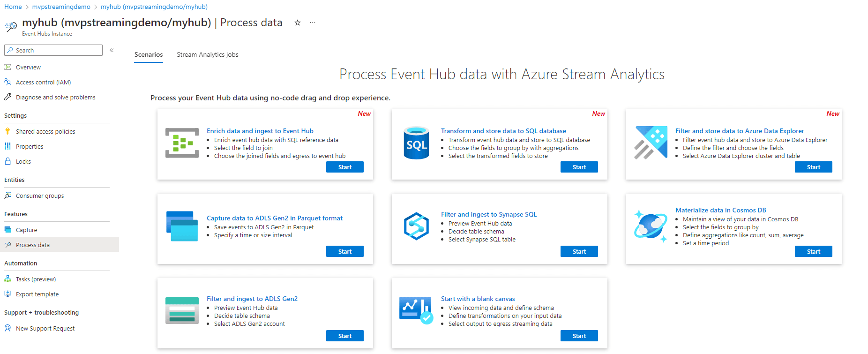Screen dimensions: 868x354
Task: Open the Overview page from the sidebar
Action: coord(28,67)
